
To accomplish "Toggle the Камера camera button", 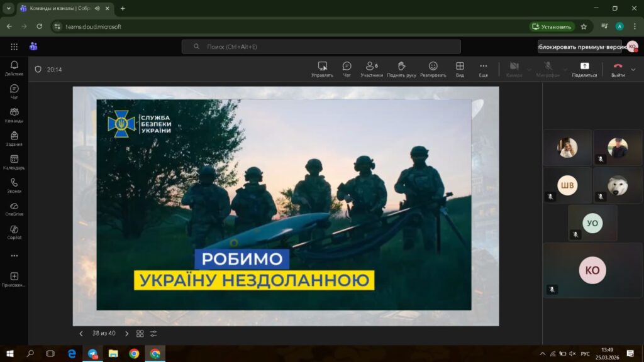I will point(514,69).
